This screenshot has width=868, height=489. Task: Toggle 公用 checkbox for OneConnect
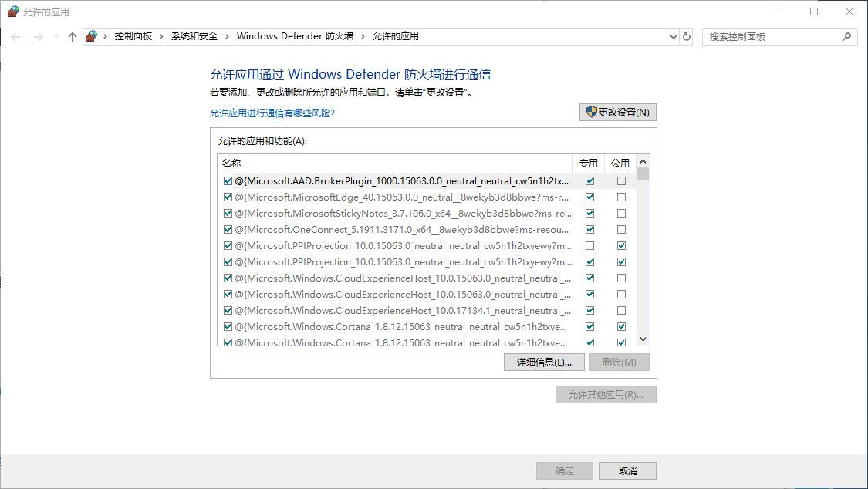click(x=621, y=229)
